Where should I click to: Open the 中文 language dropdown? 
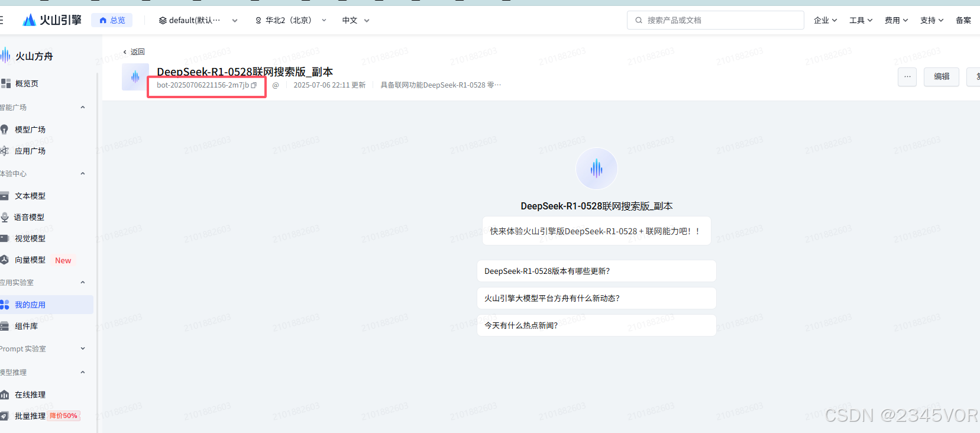(x=355, y=20)
